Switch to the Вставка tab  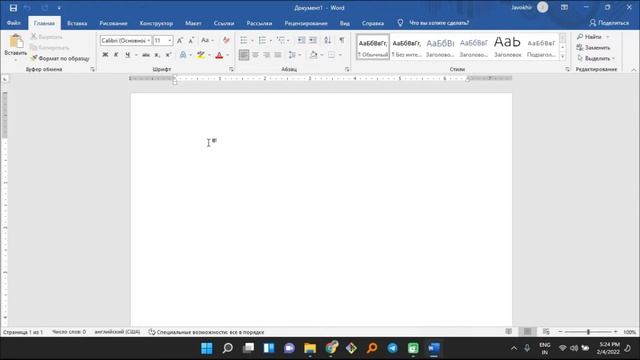[x=77, y=23]
